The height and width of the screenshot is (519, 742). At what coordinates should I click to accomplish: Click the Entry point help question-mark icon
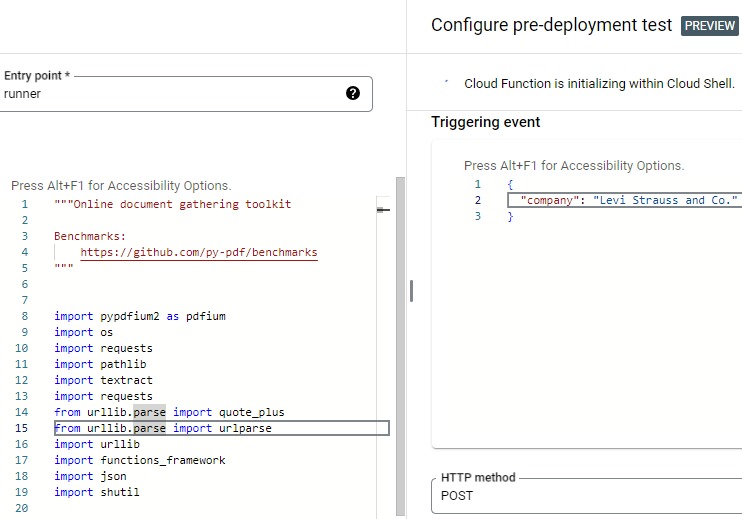[353, 93]
